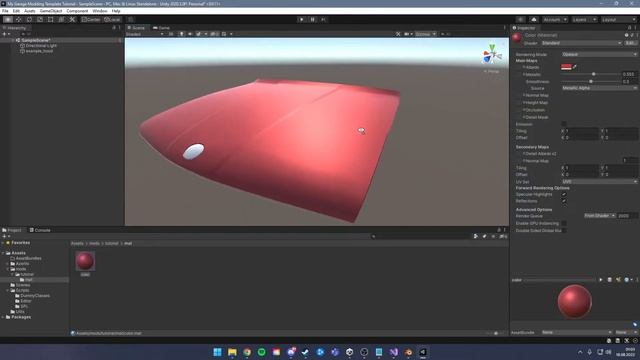The width and height of the screenshot is (640, 360).
Task: Toggle scene lighting button
Action: [182, 34]
